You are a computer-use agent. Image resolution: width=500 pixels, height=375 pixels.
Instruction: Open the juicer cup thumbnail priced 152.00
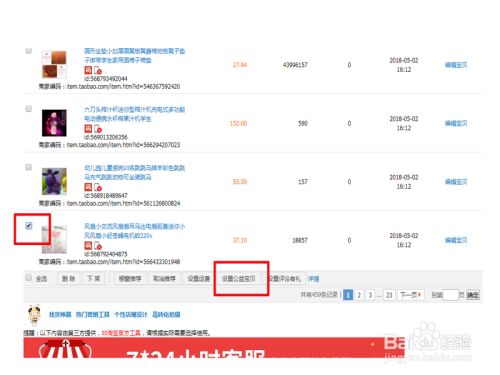pyautogui.click(x=54, y=123)
